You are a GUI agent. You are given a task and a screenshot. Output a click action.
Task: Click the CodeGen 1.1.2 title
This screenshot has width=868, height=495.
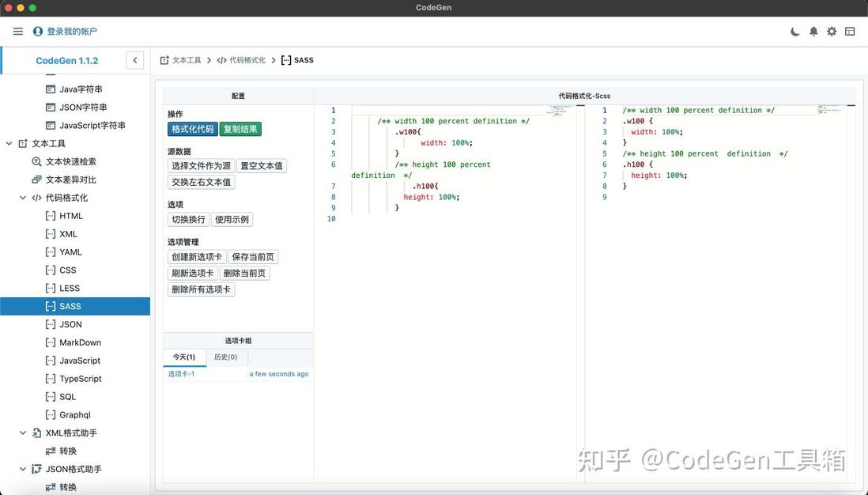coord(67,61)
